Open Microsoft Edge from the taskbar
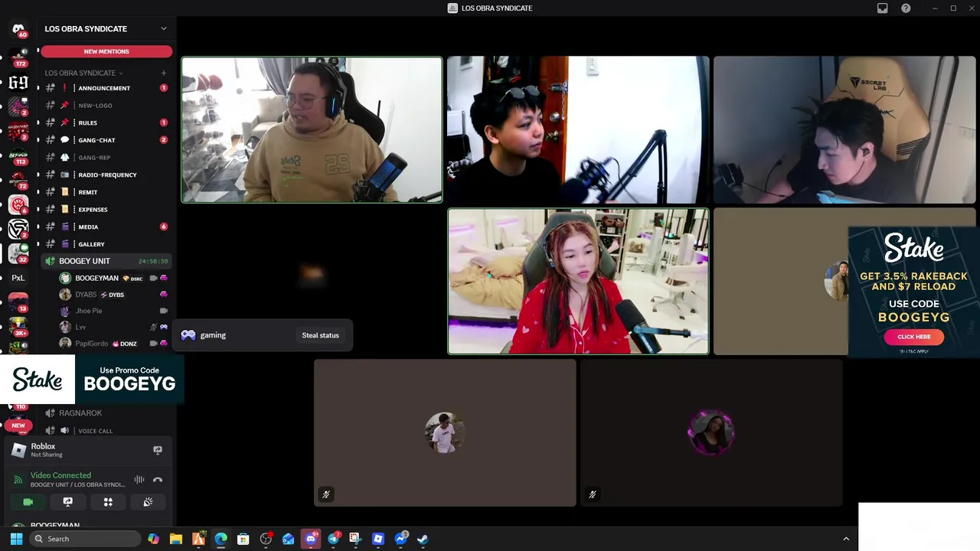 tap(220, 539)
